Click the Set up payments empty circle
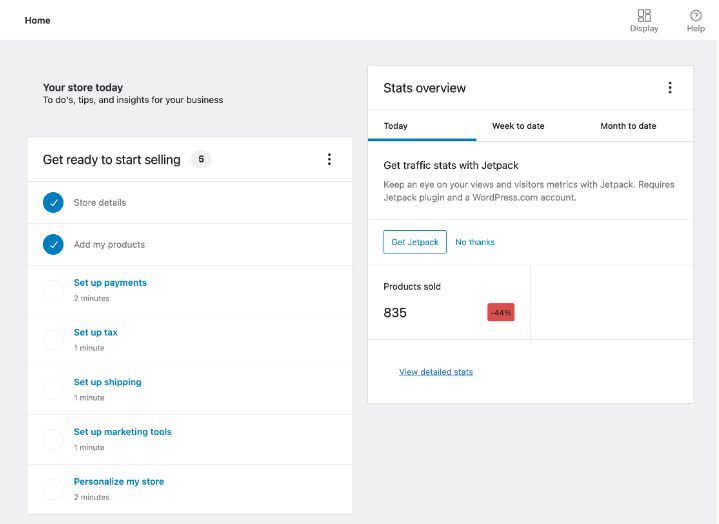Screen dimensions: 719x524 53,290
